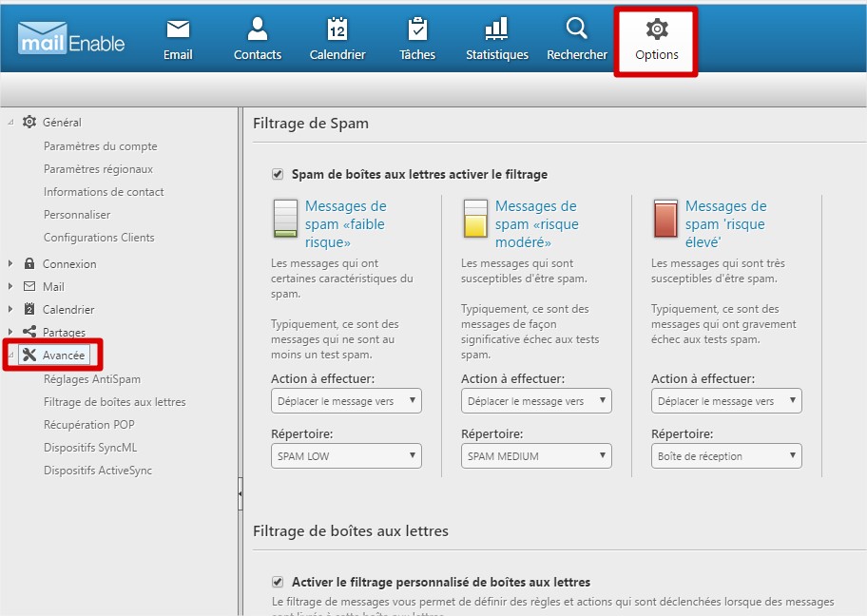The width and height of the screenshot is (867, 616).
Task: Toggle custom mailbox filtering checkbox
Action: 278,582
